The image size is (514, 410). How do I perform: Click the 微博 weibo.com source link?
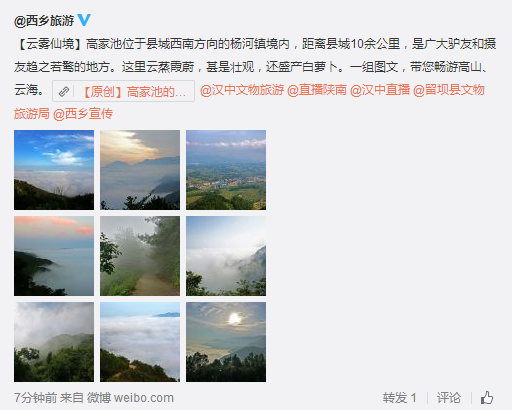[x=130, y=398]
